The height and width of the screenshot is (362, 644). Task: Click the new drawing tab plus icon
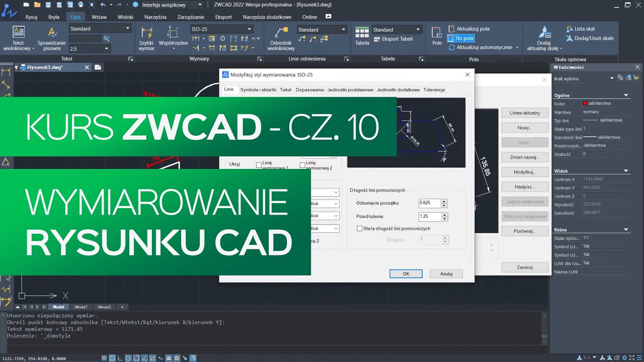[98, 67]
